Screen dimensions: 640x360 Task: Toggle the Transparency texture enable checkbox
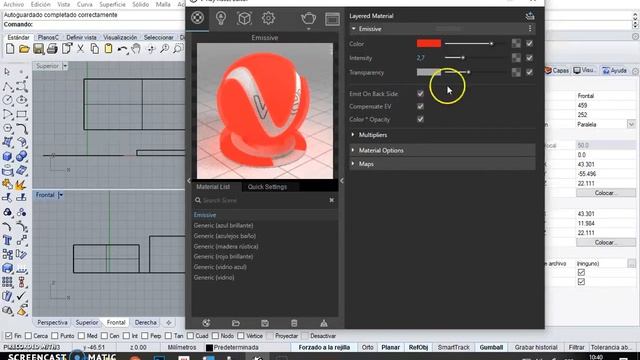point(529,72)
